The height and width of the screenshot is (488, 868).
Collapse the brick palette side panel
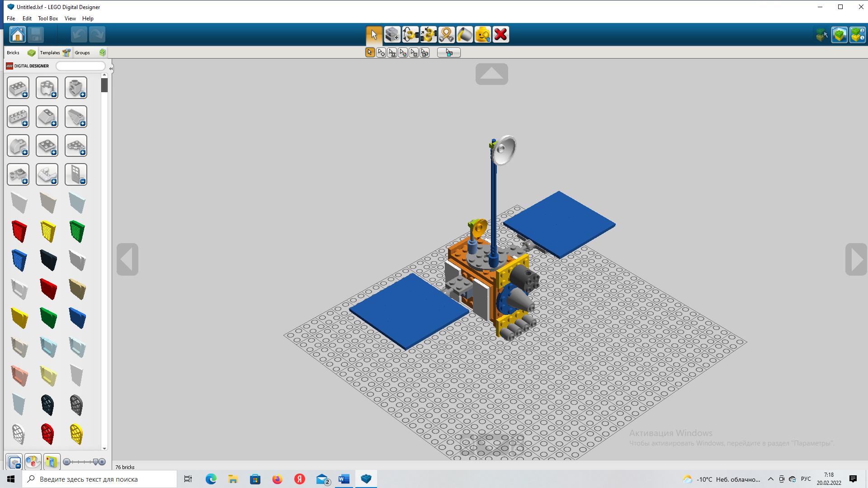pos(111,68)
